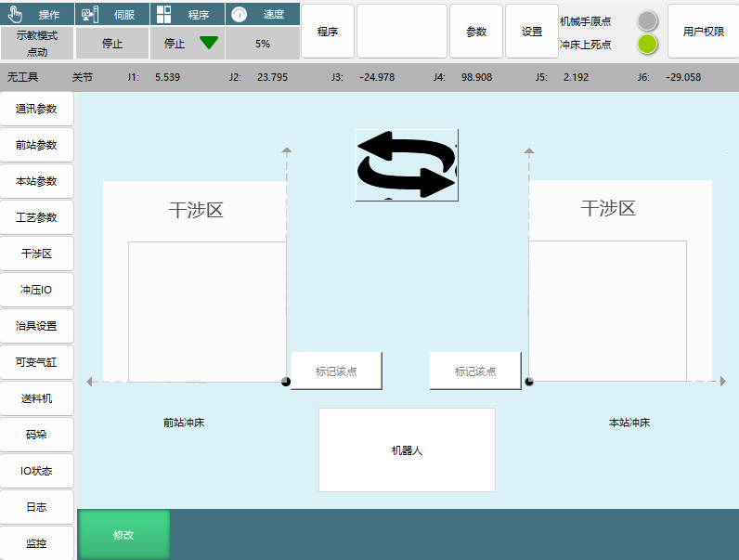Open the 5% speed setting
Viewport: 739px width, 560px height.
pos(263,43)
